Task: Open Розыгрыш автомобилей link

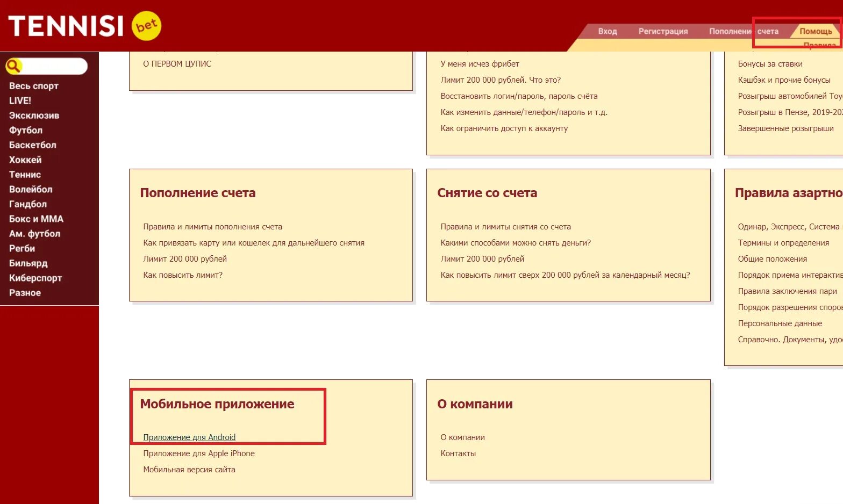Action: pos(790,96)
